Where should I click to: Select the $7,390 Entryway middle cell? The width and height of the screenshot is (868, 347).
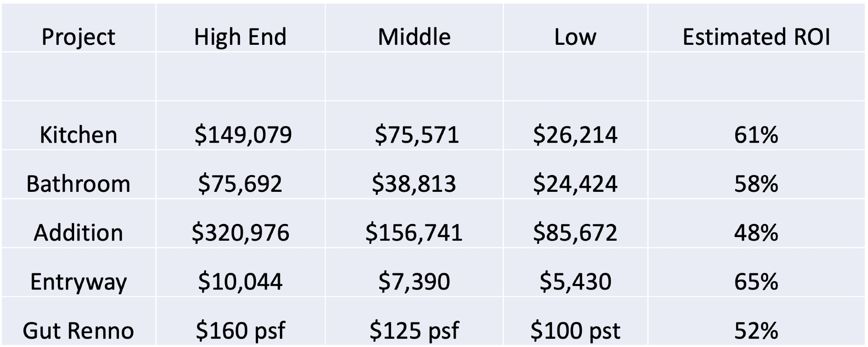tap(414, 282)
